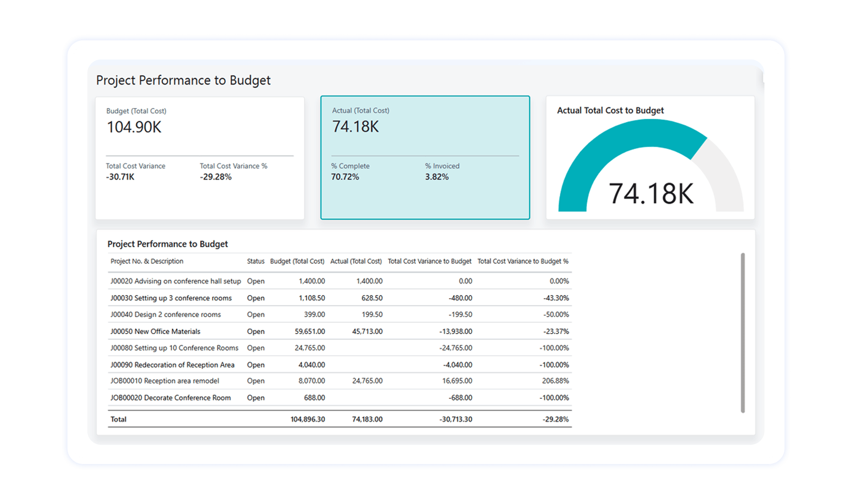
Task: Sort the table by Status column
Action: tap(255, 261)
